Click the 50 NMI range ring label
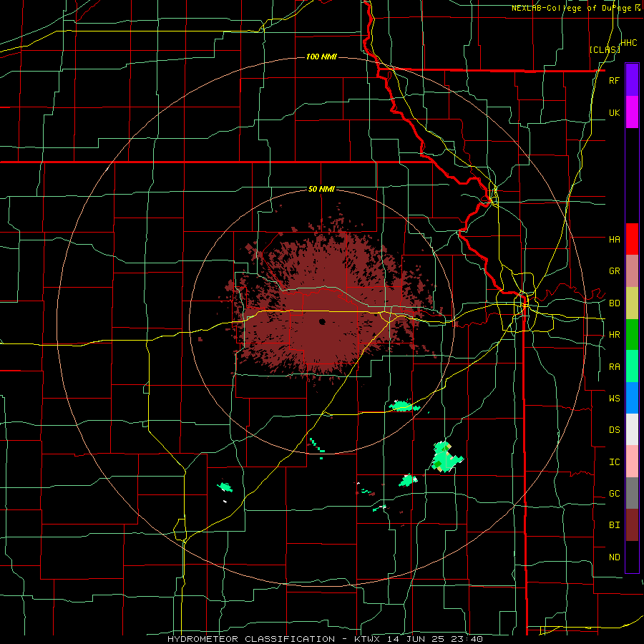This screenshot has height=644, width=644. tap(321, 190)
